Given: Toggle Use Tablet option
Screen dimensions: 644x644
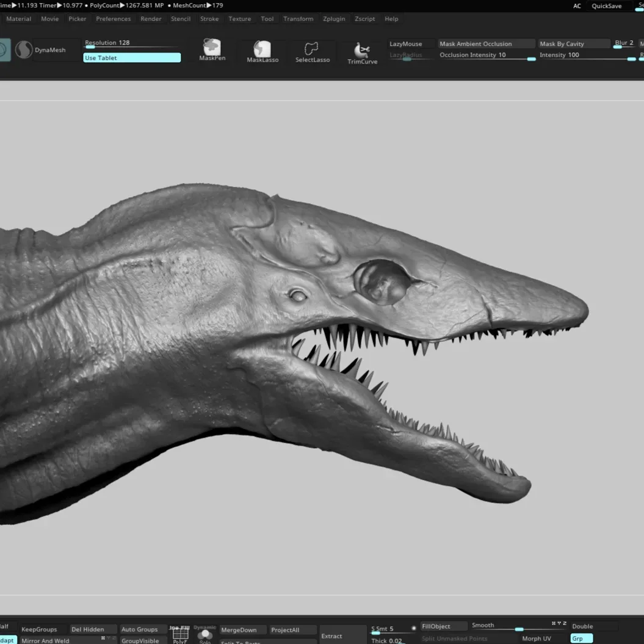Looking at the screenshot, I should click(132, 58).
